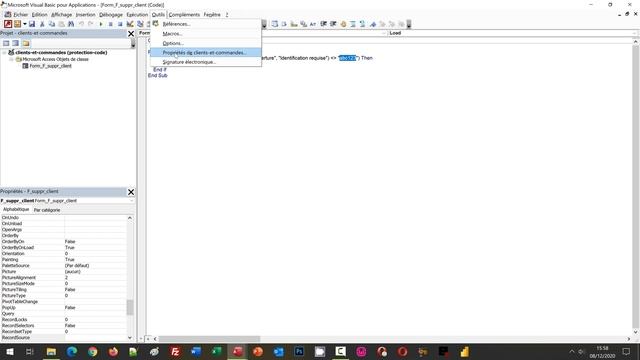
Task: Click the PopUp property value False
Action: pos(95,307)
